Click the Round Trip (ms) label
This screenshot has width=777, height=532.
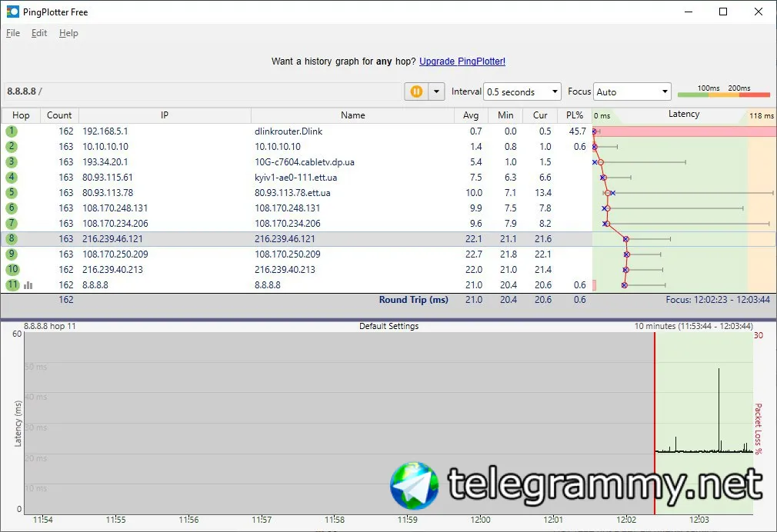413,300
